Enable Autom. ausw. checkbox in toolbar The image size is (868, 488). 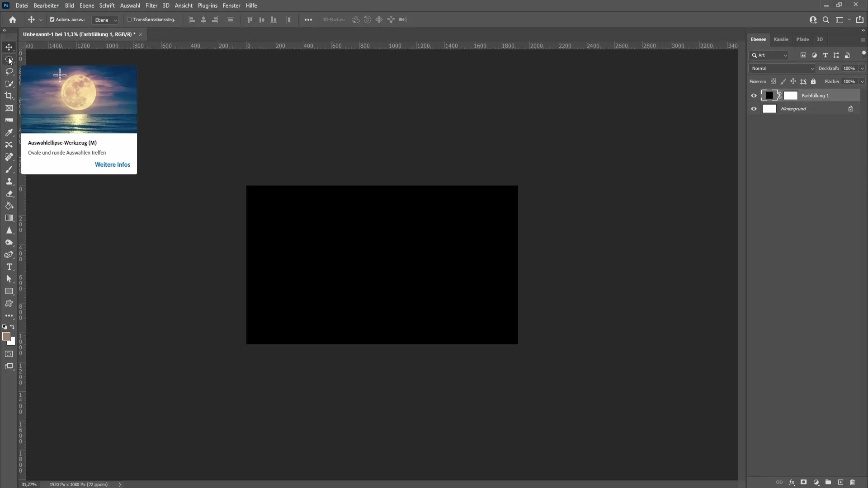tap(52, 20)
